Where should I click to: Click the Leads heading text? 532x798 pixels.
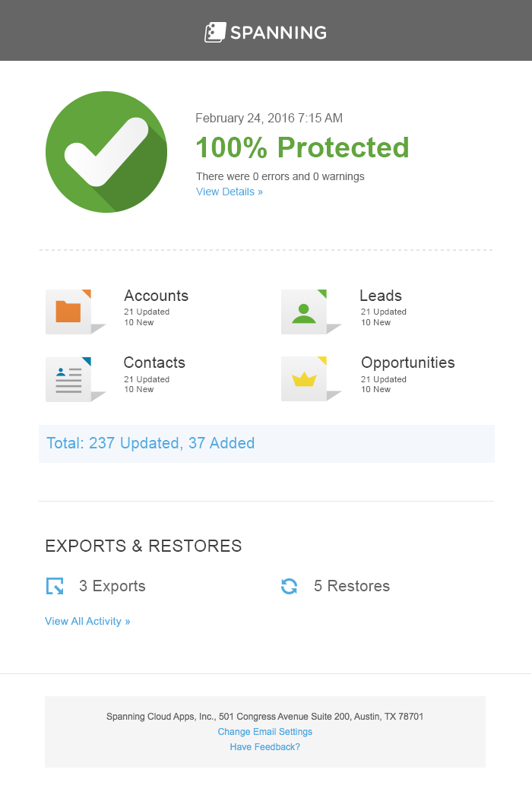(x=381, y=296)
